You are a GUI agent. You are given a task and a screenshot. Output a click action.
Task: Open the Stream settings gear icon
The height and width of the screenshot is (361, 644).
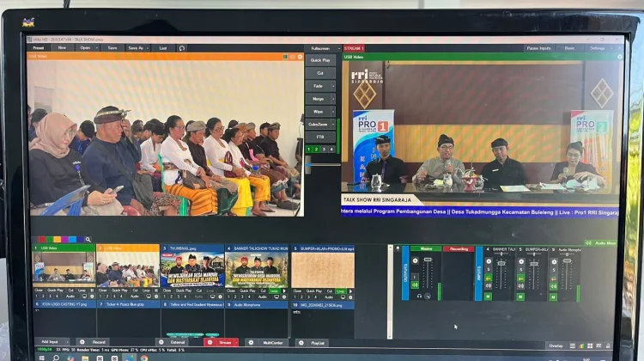(210, 342)
